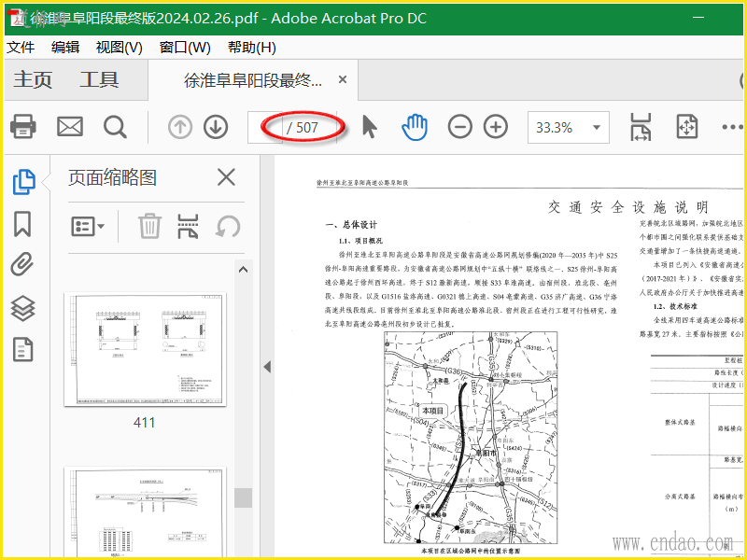Screen dimensions: 747x560
Task: Open the attachments paperclip panel
Action: (x=22, y=265)
